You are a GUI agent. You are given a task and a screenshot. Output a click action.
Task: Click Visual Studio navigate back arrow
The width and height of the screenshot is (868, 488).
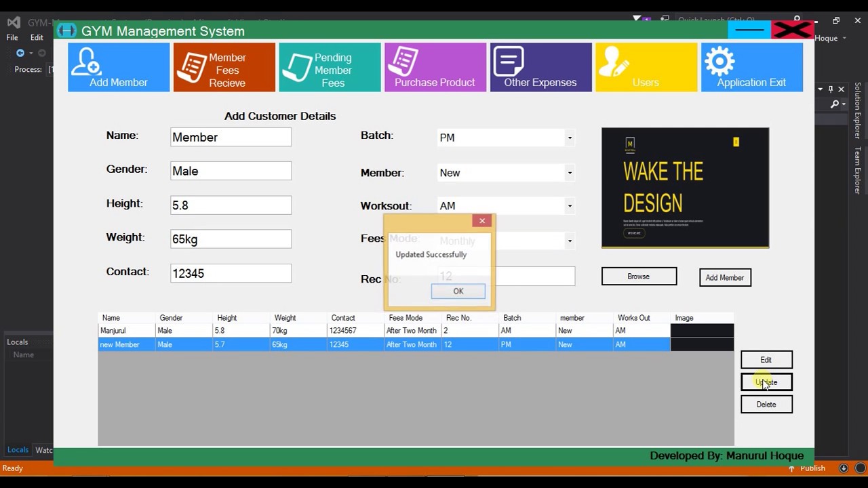coord(20,53)
